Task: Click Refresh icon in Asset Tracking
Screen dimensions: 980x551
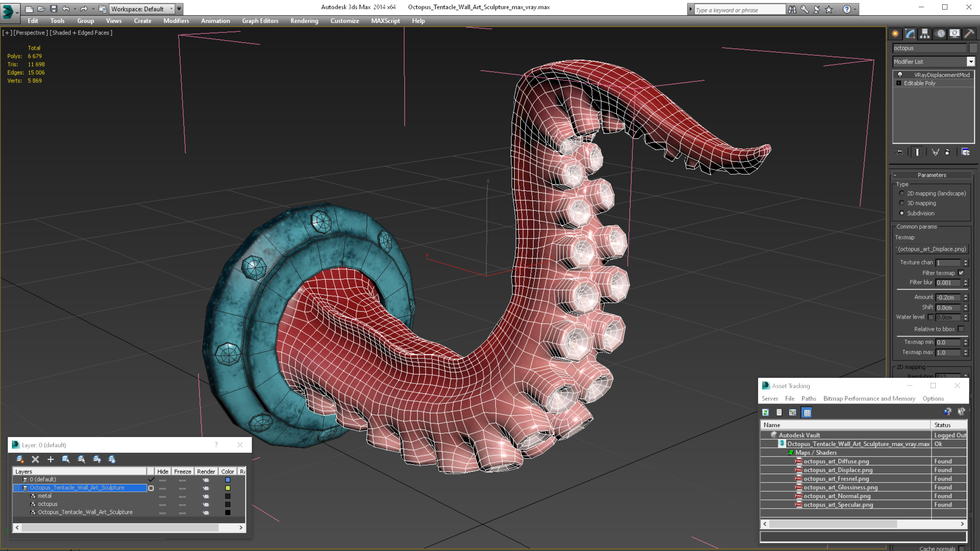Action: coord(765,413)
